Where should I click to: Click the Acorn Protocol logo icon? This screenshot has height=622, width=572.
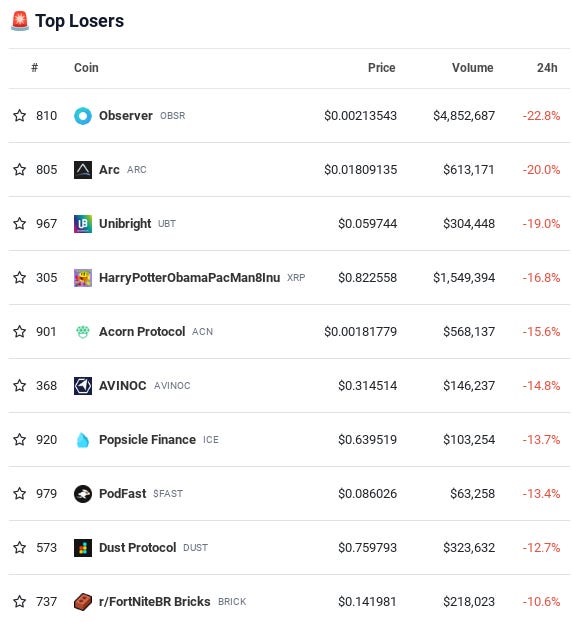tap(83, 332)
